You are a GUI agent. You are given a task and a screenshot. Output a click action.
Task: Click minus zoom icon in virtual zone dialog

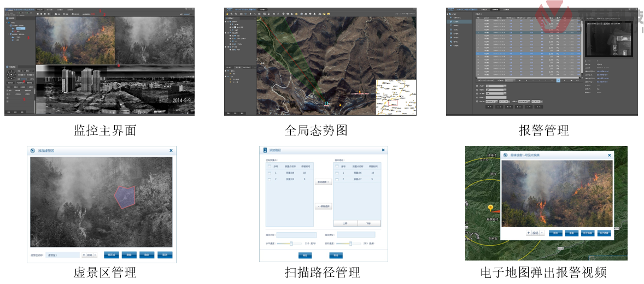(x=95, y=255)
